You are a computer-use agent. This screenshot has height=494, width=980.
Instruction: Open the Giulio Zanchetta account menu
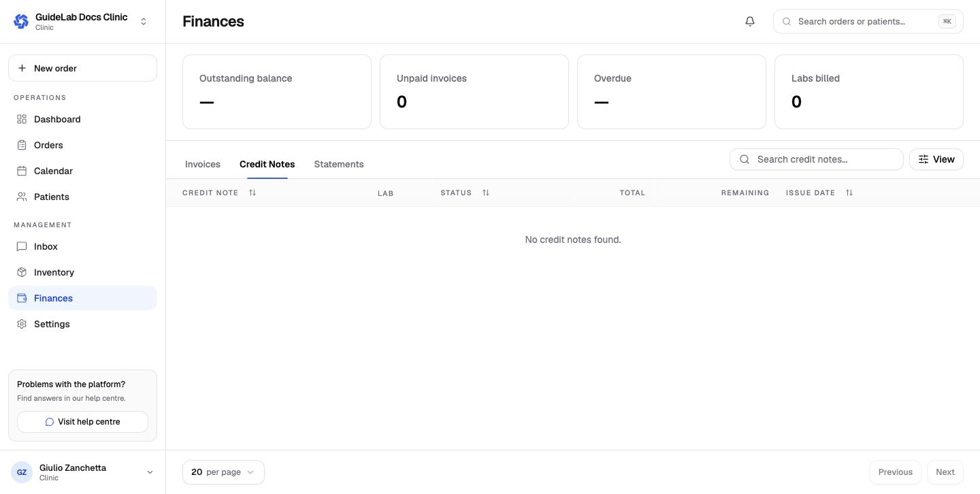tap(82, 472)
